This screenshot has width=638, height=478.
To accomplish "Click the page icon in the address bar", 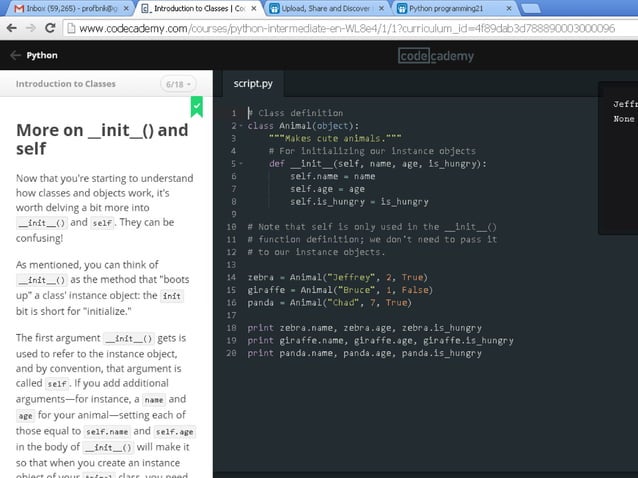I will (x=71, y=28).
